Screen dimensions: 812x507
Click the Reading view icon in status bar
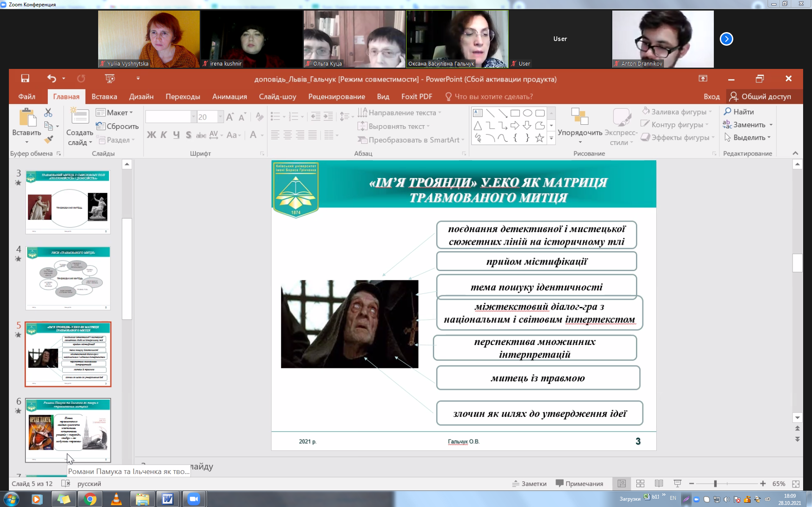click(659, 483)
